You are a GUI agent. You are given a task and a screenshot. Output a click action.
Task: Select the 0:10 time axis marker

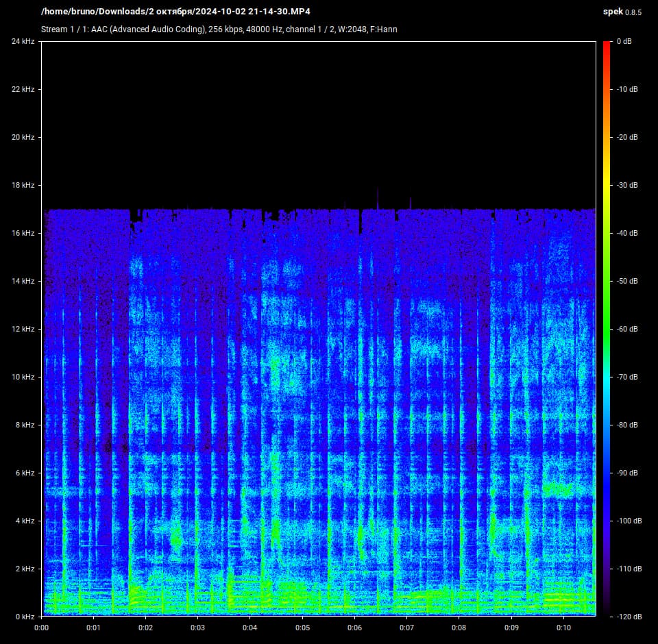pyautogui.click(x=563, y=628)
